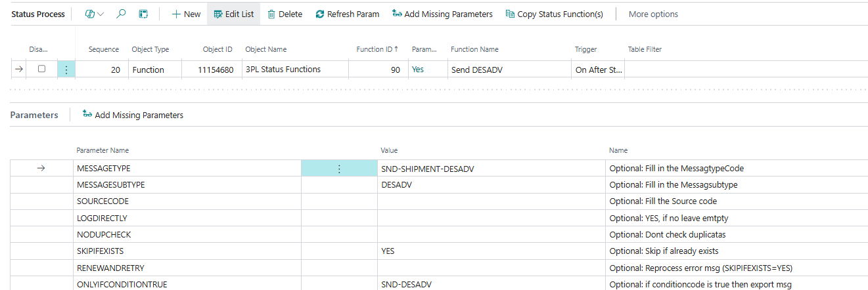This screenshot has width=868, height=290.
Task: Open Table Filter column header menu
Action: [x=645, y=49]
